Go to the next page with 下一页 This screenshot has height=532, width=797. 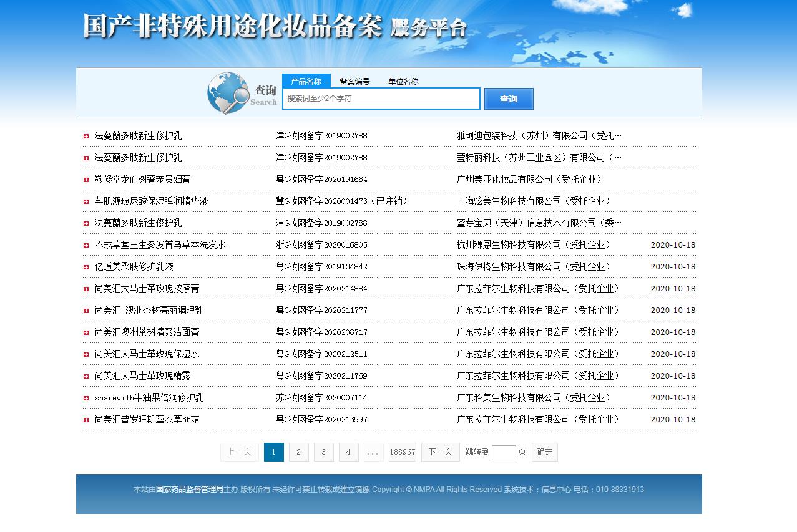439,452
